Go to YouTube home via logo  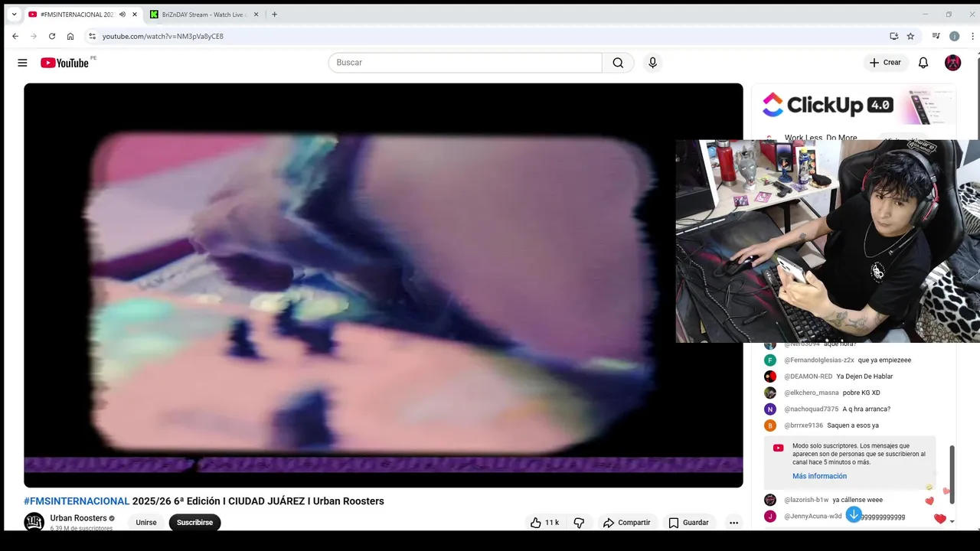[x=65, y=63]
